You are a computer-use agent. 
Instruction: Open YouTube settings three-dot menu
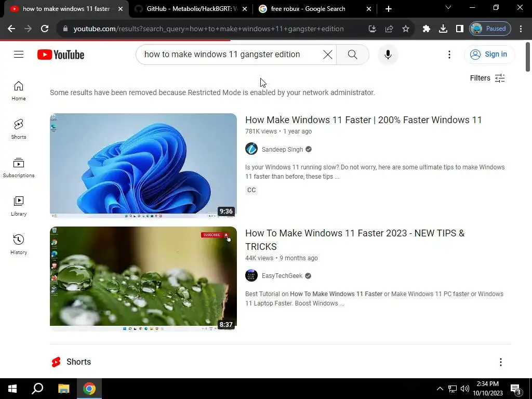(x=449, y=54)
